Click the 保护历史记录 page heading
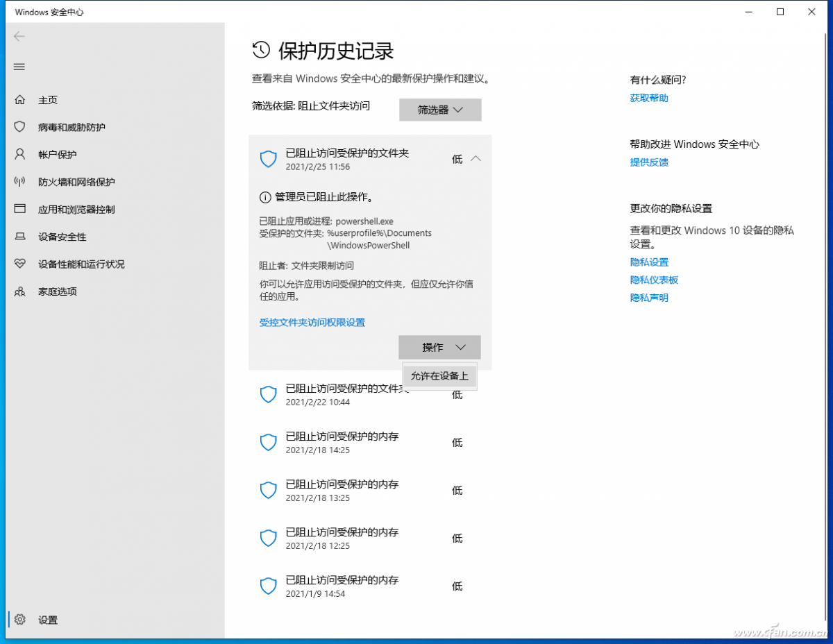This screenshot has width=833, height=644. 336,50
